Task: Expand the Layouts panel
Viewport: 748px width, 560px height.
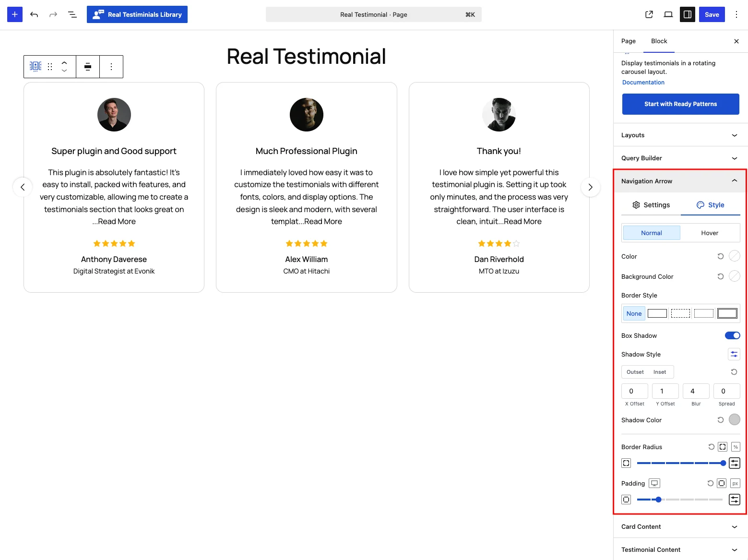Action: point(681,135)
